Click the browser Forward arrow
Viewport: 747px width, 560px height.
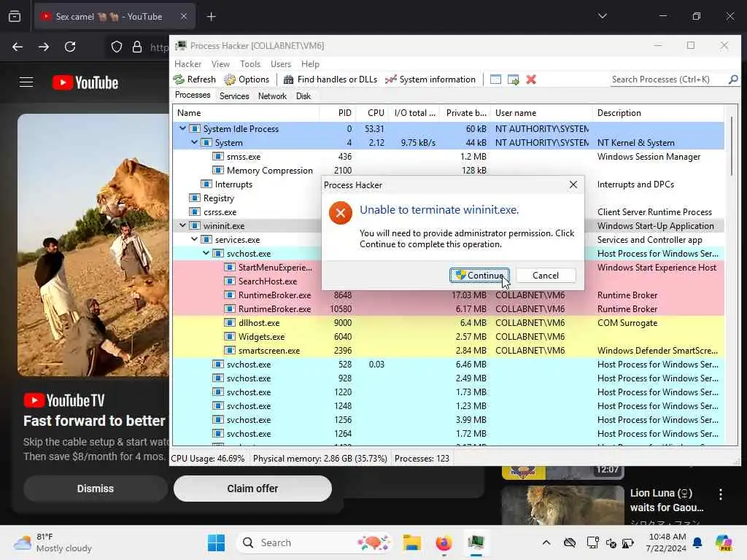43,47
